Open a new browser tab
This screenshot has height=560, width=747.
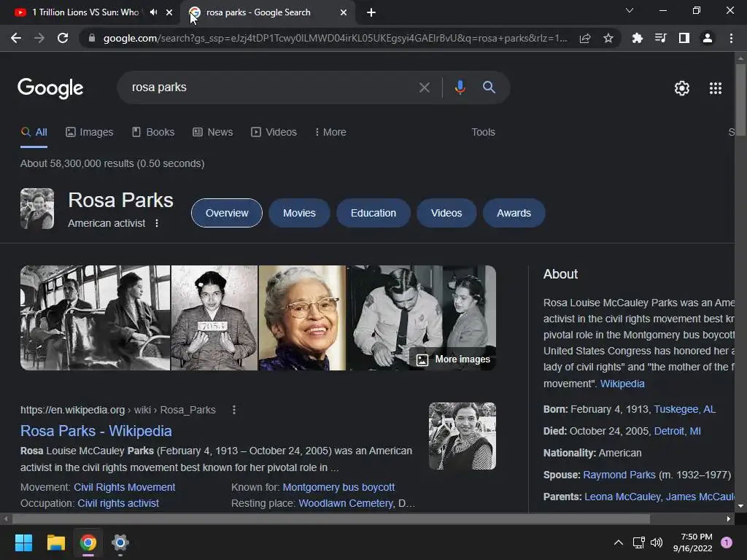point(371,12)
